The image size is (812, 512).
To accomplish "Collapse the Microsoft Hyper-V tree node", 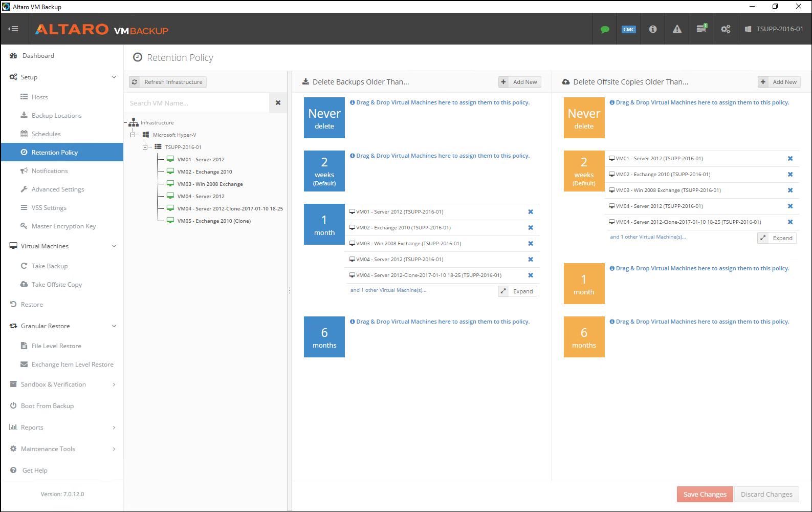I will tap(133, 135).
